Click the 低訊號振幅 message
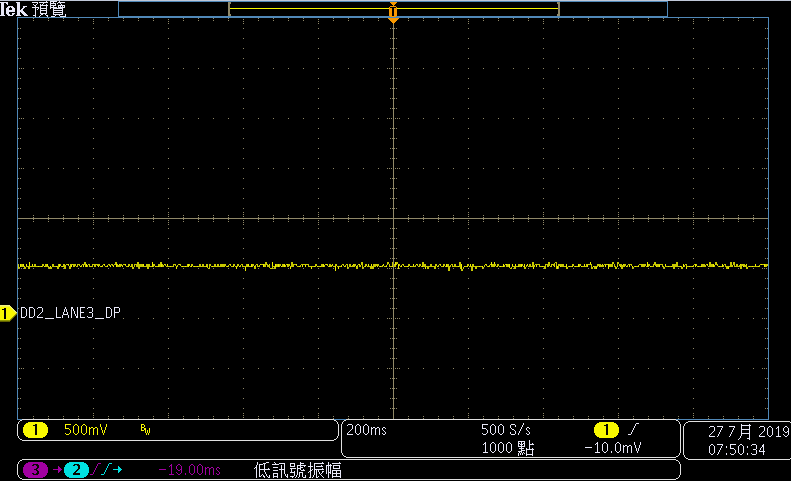 (298, 470)
